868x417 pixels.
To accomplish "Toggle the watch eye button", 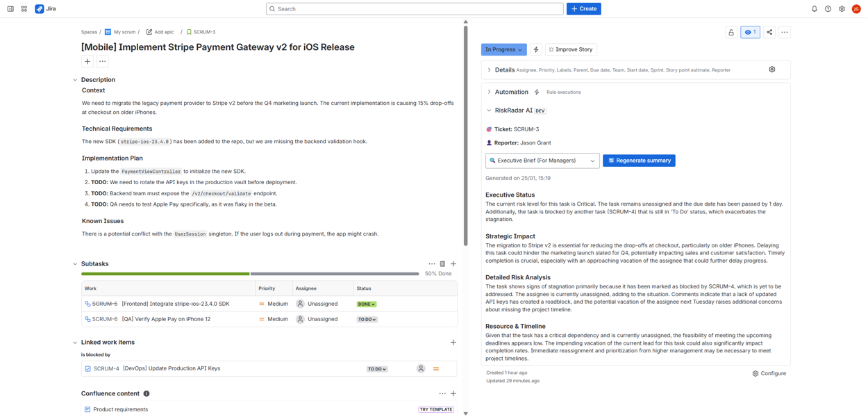I will (750, 32).
